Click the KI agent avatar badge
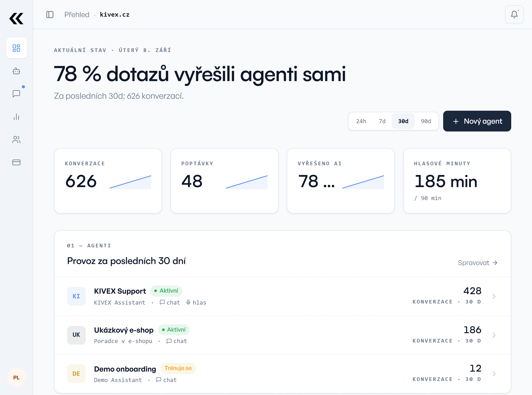This screenshot has width=532, height=395. tap(76, 296)
